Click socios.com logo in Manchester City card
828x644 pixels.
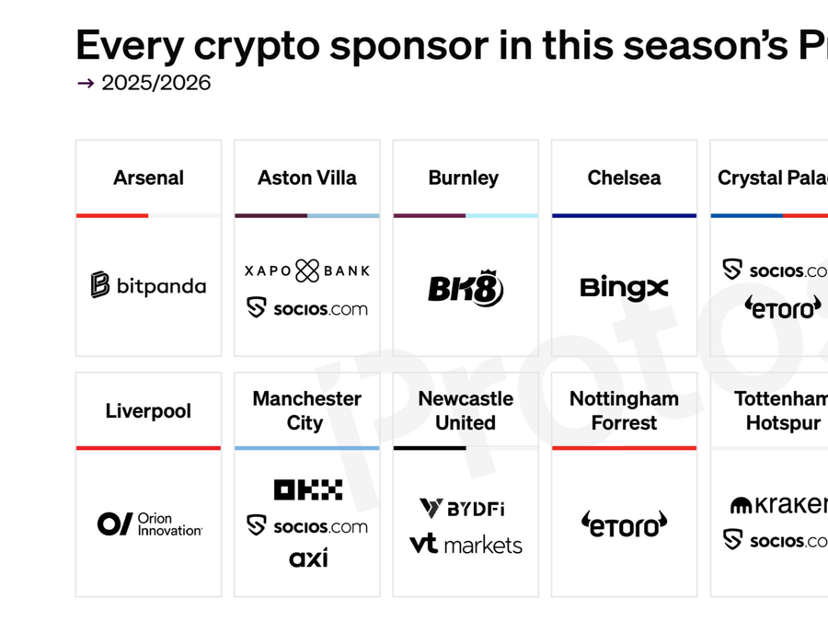[x=307, y=525]
